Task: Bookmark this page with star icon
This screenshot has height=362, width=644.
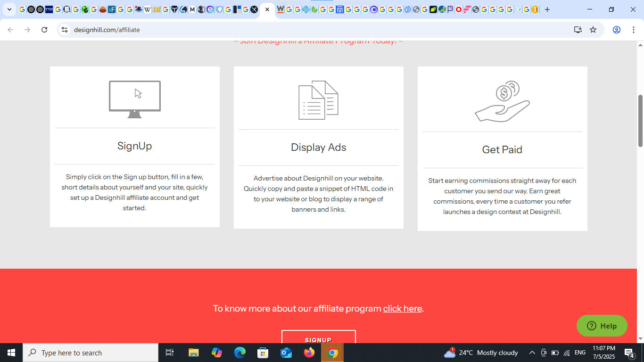Action: 593,30
